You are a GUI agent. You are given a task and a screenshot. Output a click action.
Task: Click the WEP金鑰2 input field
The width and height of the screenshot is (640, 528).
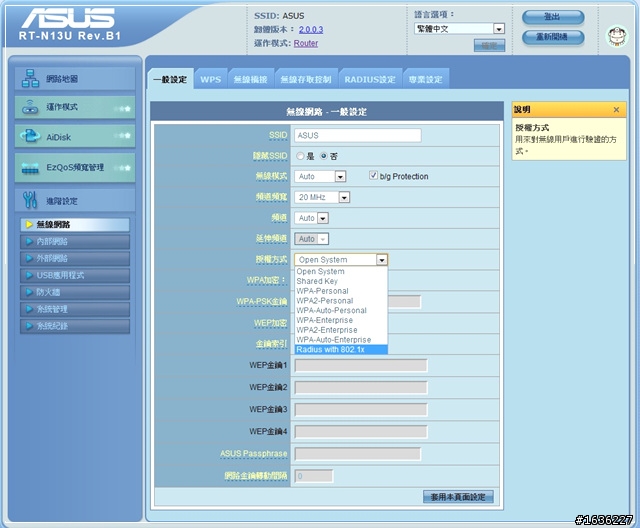(x=361, y=388)
